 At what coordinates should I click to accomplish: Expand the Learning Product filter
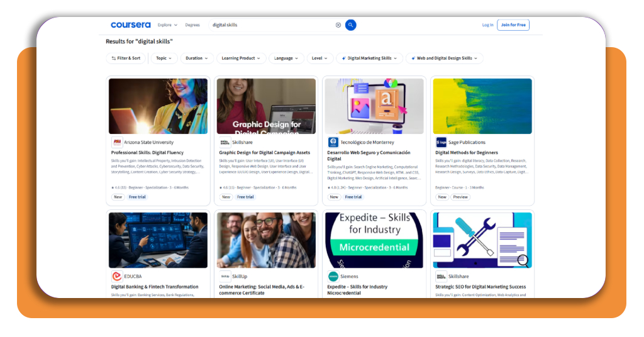241,58
